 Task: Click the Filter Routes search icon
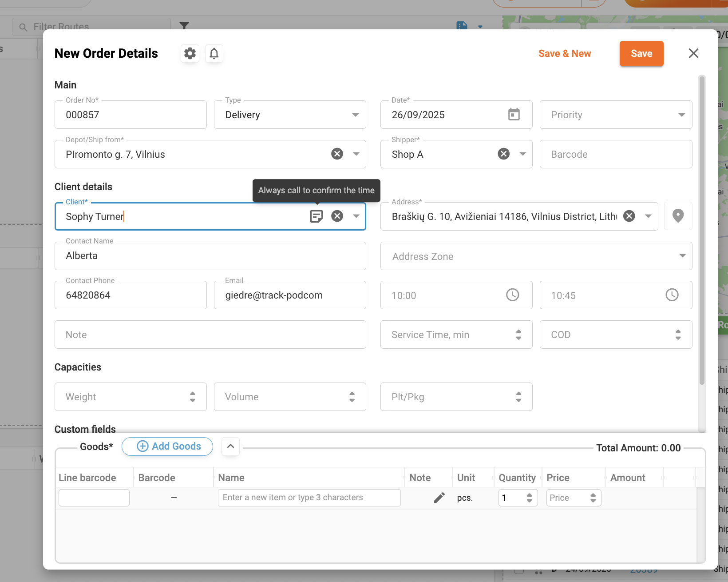point(23,28)
